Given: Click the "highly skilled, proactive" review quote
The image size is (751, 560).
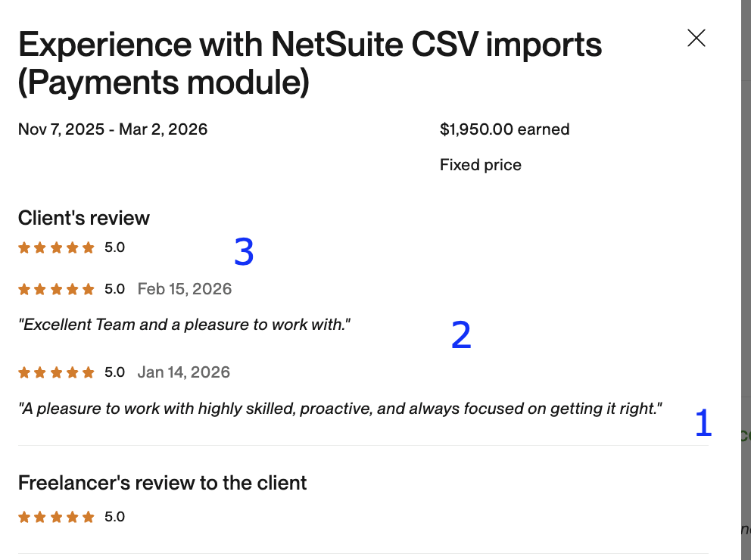Looking at the screenshot, I should click(340, 409).
